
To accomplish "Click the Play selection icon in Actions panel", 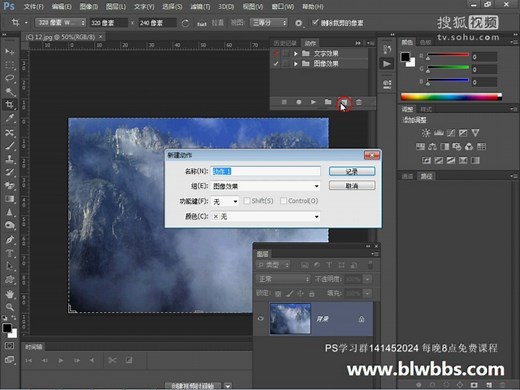I will tap(313, 102).
